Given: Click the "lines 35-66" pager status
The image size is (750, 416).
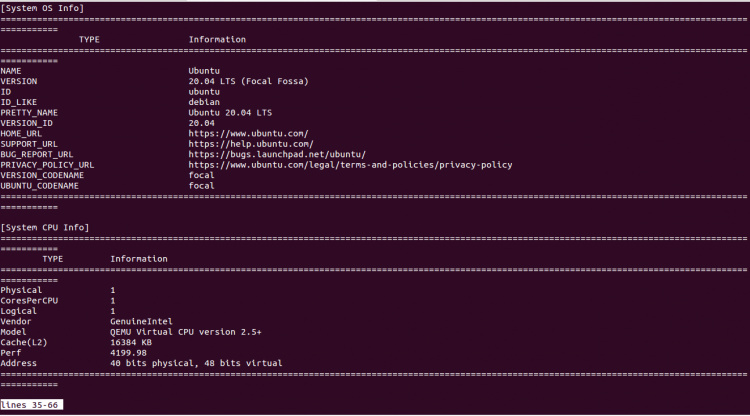Looking at the screenshot, I should pos(32,405).
